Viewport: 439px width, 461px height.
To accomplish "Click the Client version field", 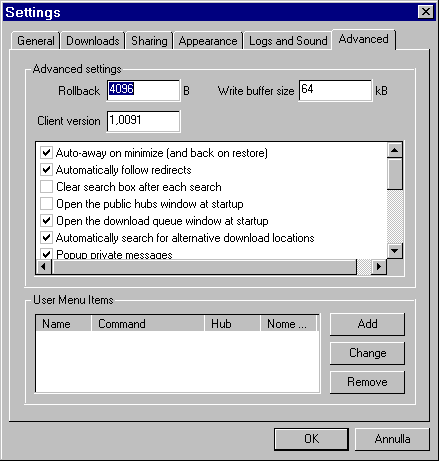I will (143, 121).
